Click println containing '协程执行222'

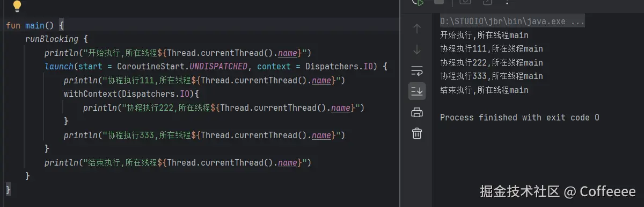(224, 108)
